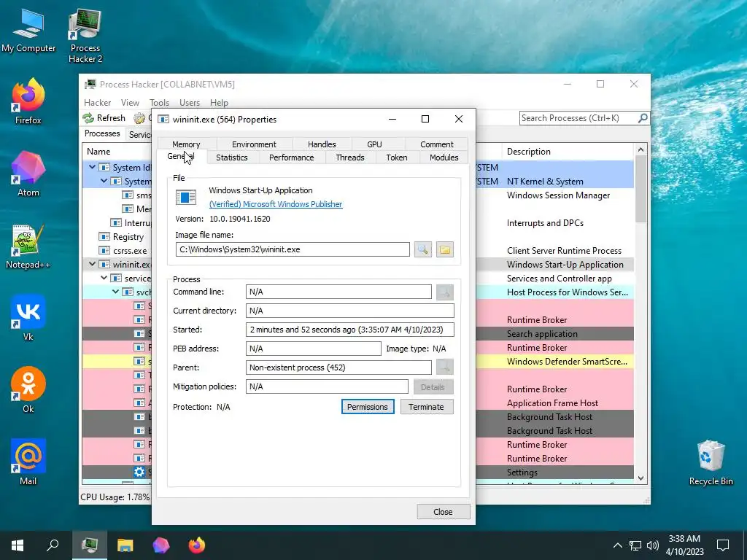
Task: Open the Process Hacker 2 desktop shortcut
Action: pyautogui.click(x=85, y=36)
